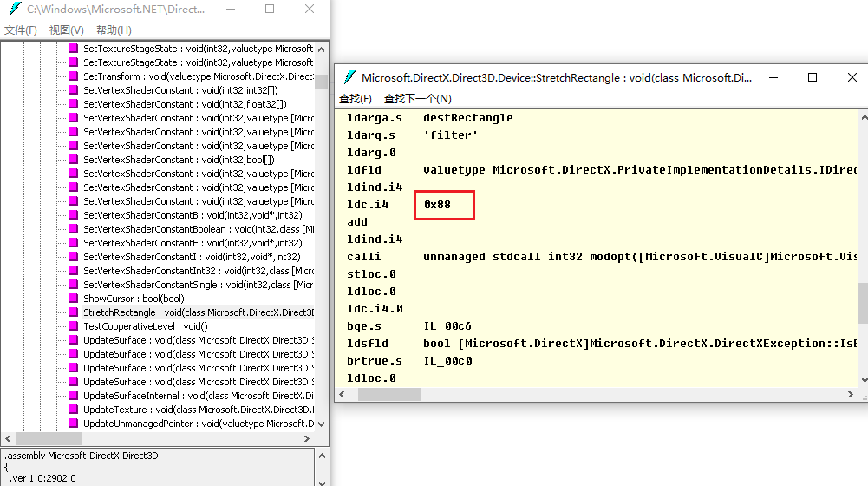The image size is (868, 486).
Task: Click down arrow of IL window vertical scrollbar
Action: click(864, 380)
